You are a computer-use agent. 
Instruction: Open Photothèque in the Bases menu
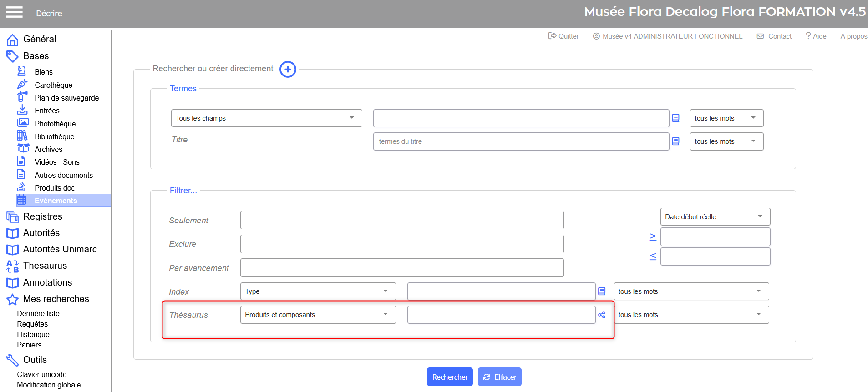pyautogui.click(x=55, y=124)
